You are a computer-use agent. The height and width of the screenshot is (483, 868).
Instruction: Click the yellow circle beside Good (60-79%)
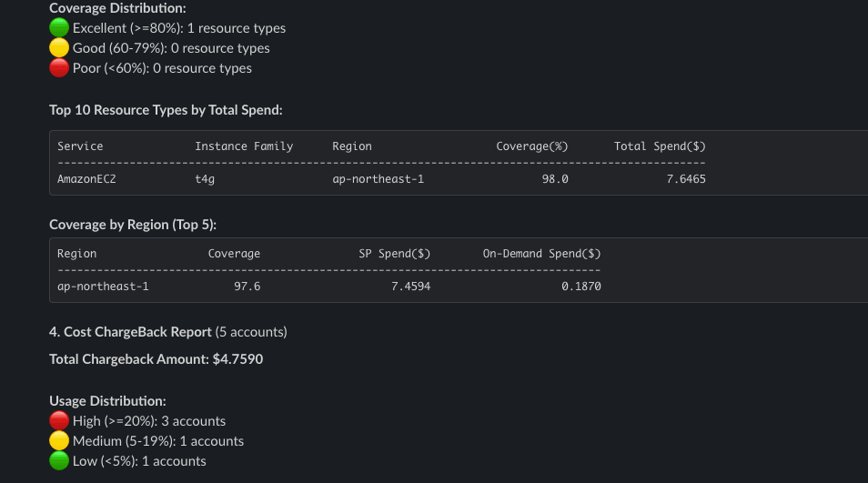pos(59,48)
